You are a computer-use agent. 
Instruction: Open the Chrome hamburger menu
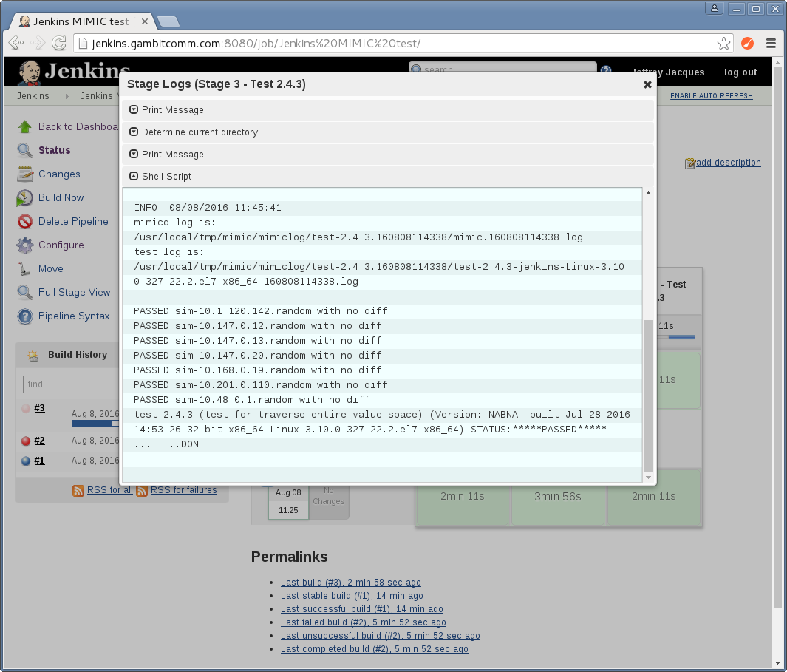point(771,44)
